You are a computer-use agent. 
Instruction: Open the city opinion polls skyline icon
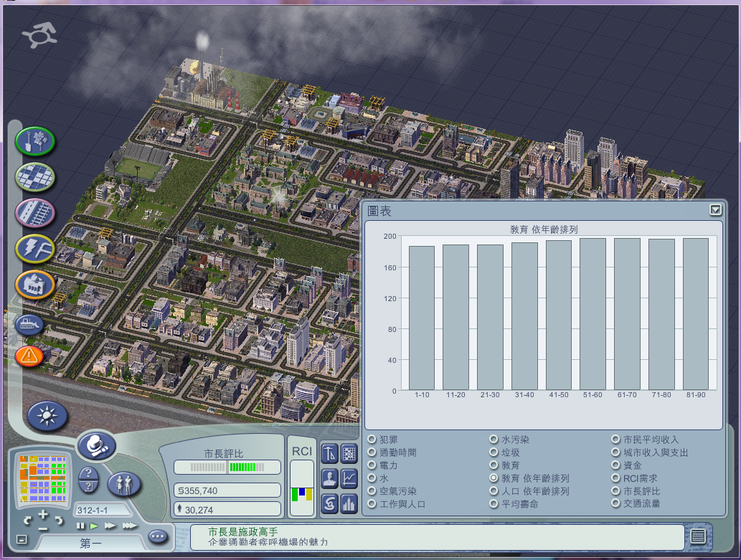[x=349, y=503]
